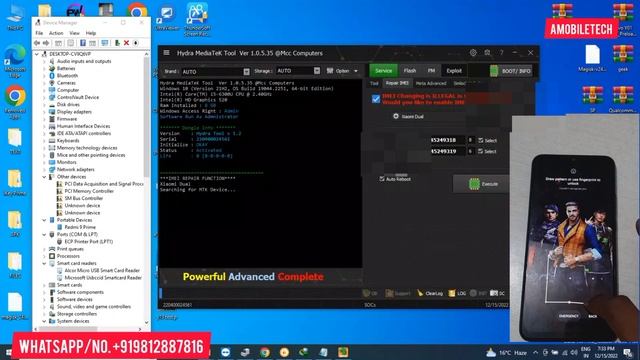Select DESKTOP root node in Device Manager
Viewport: 640px width, 360px height.
click(70, 54)
